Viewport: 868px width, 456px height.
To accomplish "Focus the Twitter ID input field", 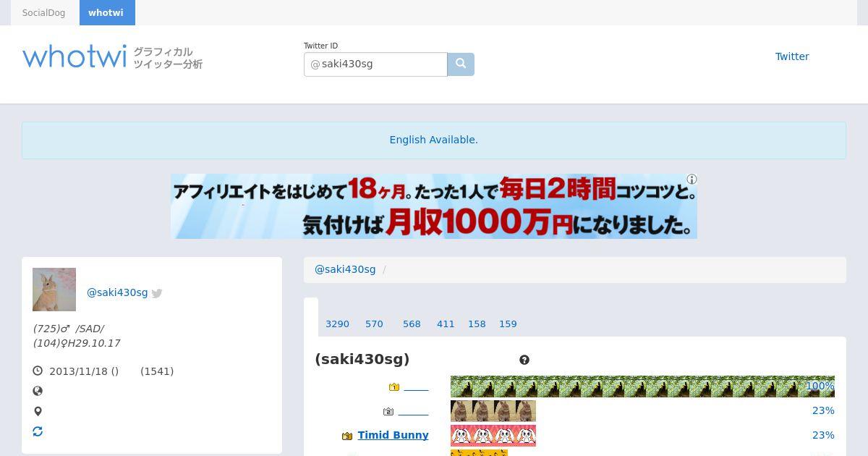I will pyautogui.click(x=375, y=64).
